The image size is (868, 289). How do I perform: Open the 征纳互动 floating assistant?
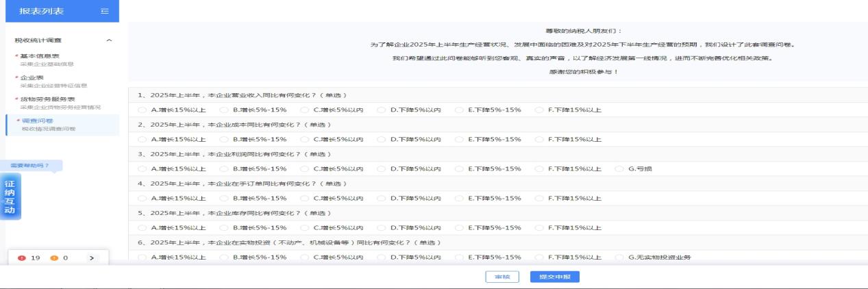(10, 197)
